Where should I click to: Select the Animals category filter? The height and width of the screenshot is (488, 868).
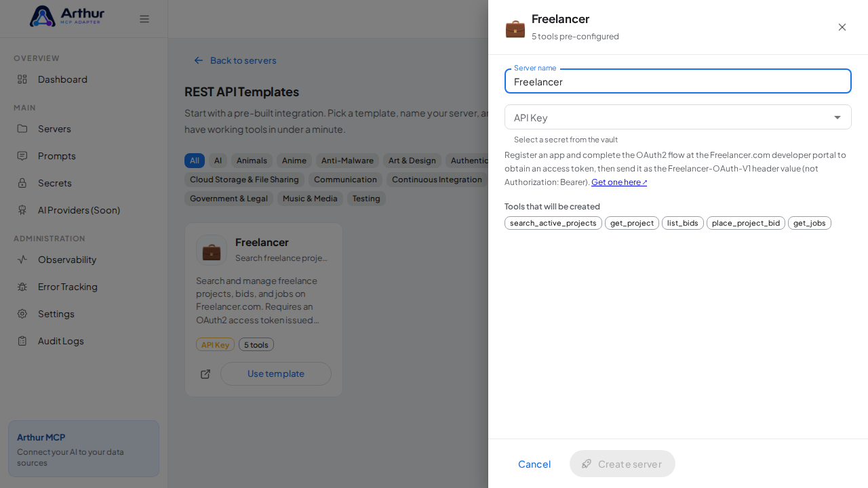[x=252, y=161]
